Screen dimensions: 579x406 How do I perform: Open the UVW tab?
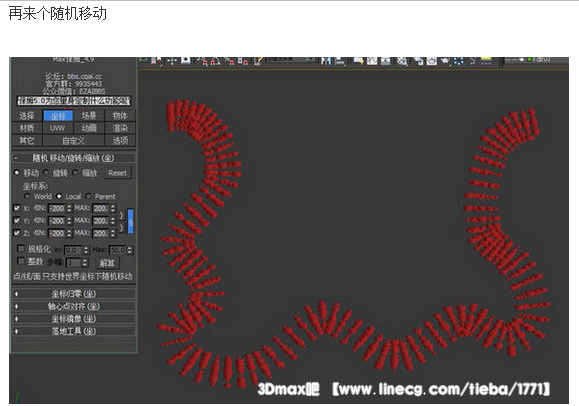58,128
